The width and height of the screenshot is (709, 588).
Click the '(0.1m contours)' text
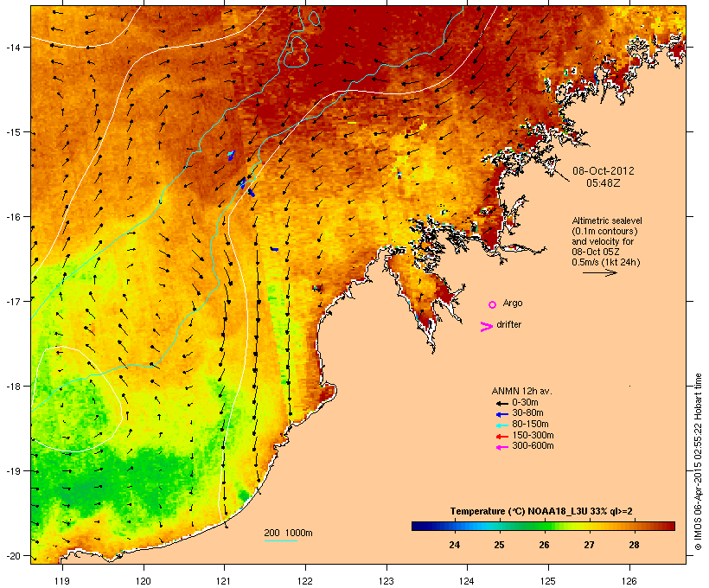coord(604,231)
